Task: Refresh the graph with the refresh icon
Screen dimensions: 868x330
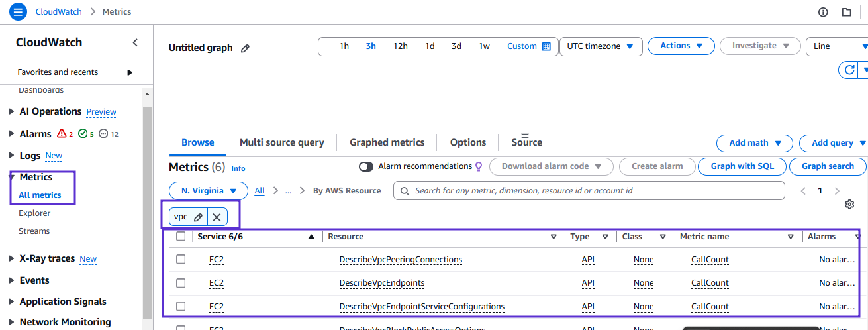Action: point(849,70)
